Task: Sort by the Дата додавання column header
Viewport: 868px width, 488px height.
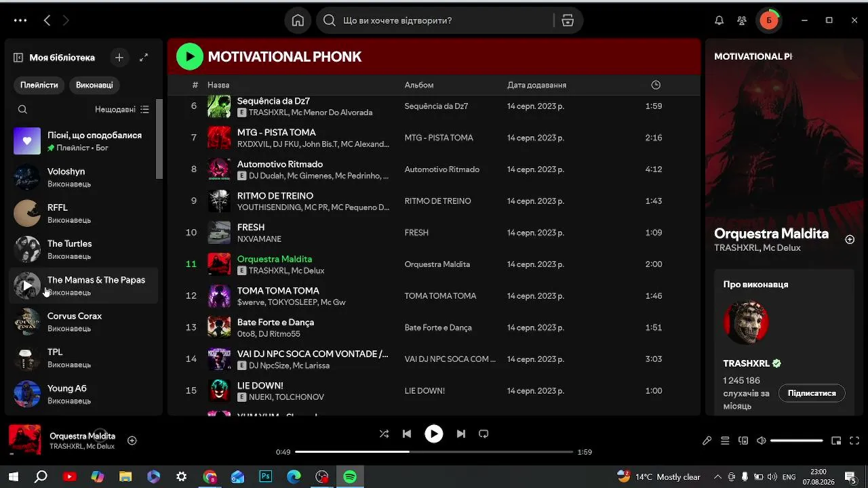Action: coord(536,85)
